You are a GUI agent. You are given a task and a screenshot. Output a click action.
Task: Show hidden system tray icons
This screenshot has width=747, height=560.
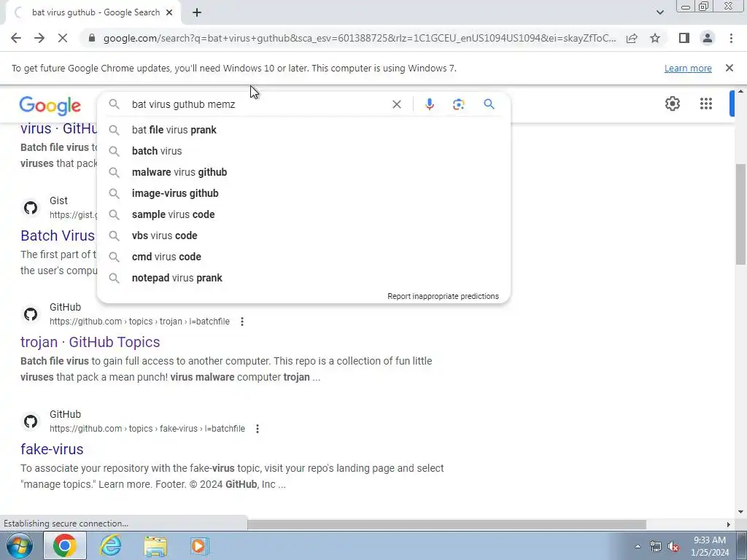click(638, 546)
